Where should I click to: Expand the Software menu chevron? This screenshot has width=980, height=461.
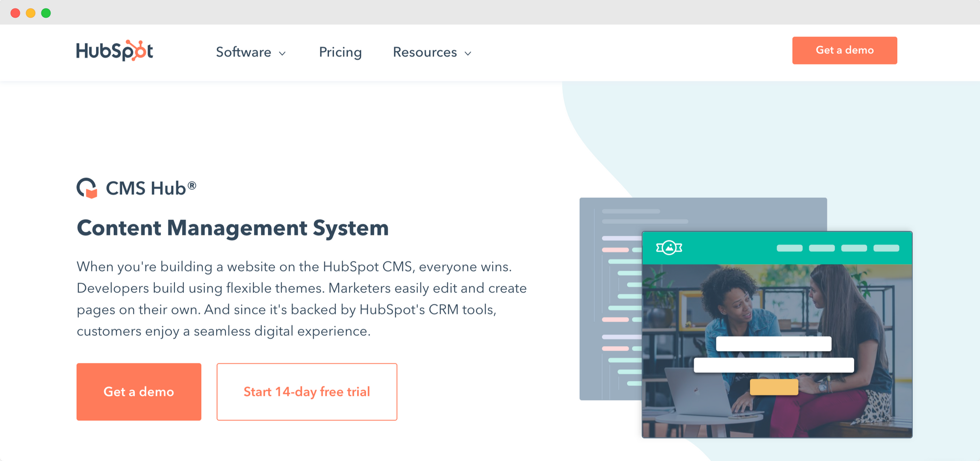coord(282,53)
